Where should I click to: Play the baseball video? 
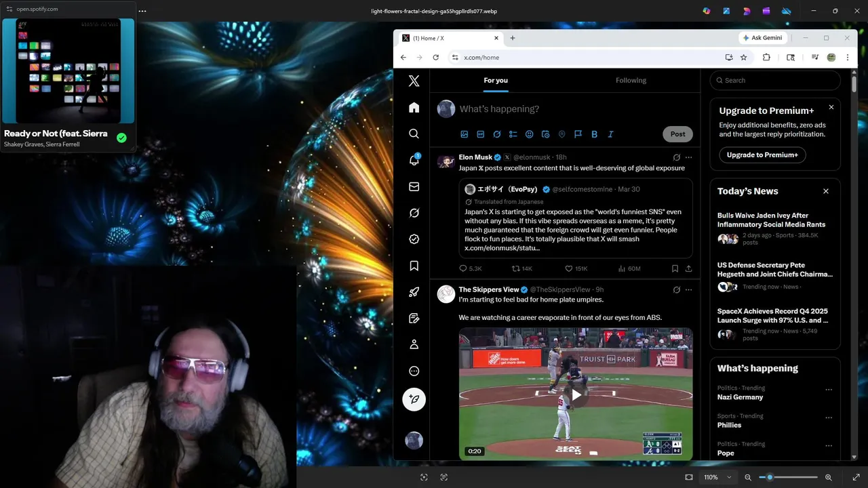point(576,394)
